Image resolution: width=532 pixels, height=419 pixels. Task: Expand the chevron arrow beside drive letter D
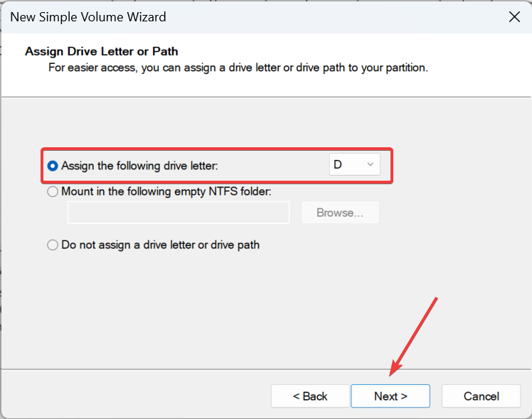pos(370,165)
